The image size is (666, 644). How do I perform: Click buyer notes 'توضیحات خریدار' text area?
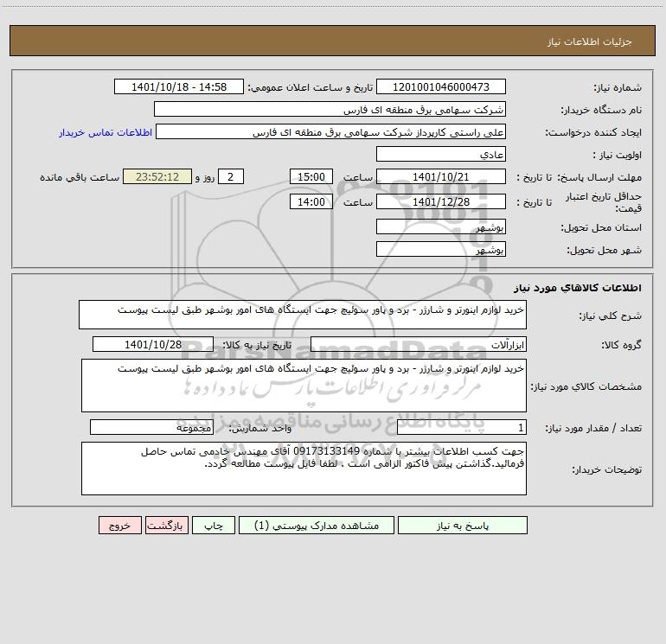(304, 469)
